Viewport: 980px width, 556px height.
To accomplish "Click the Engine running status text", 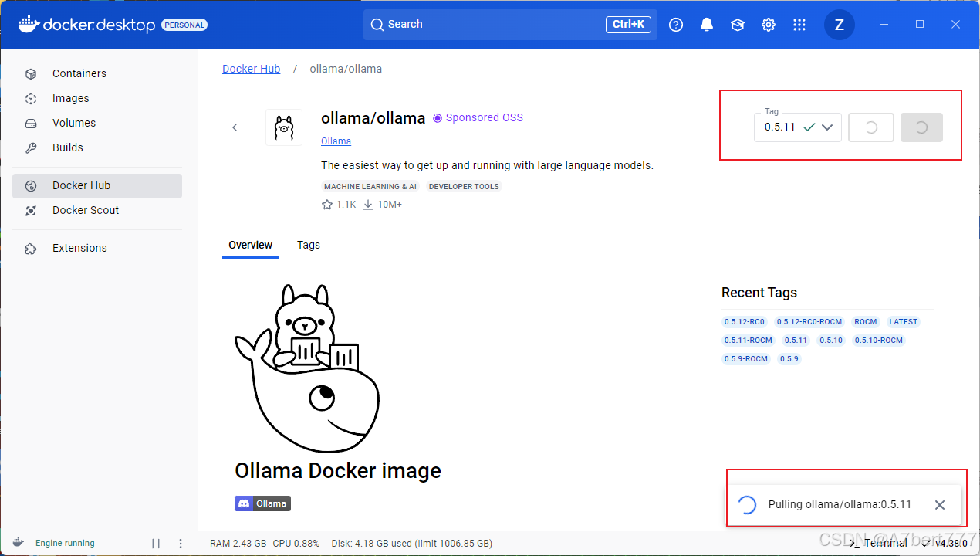I will [x=65, y=544].
